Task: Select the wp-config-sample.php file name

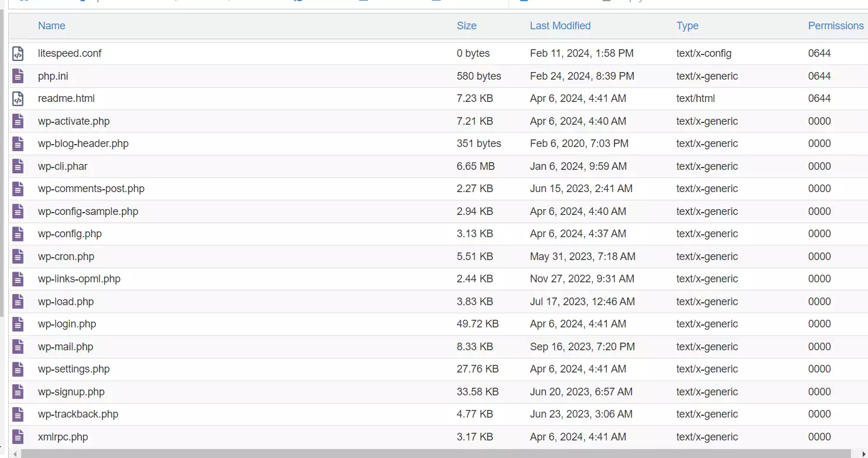Action: (88, 211)
